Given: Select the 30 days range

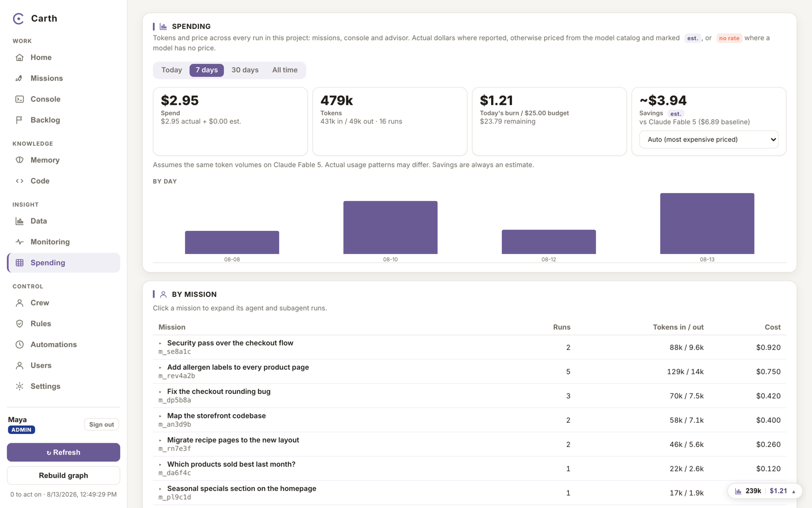Looking at the screenshot, I should [245, 70].
